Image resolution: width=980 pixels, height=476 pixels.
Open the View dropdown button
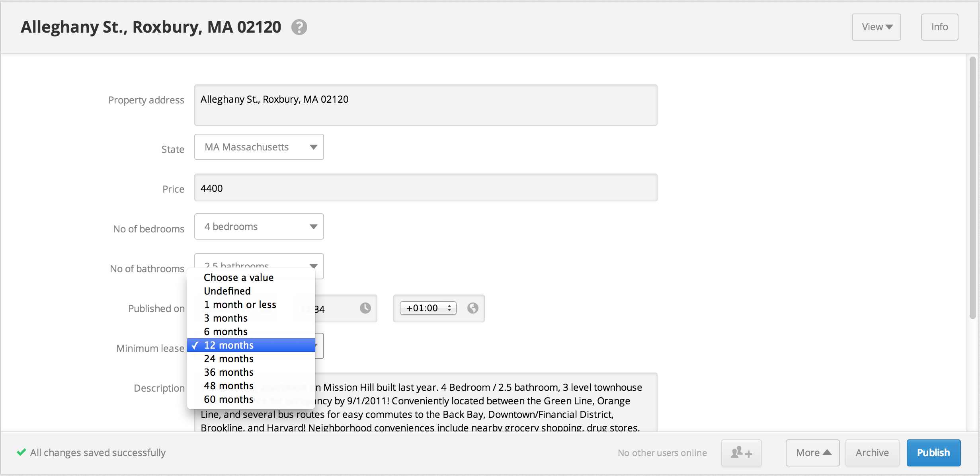(876, 27)
